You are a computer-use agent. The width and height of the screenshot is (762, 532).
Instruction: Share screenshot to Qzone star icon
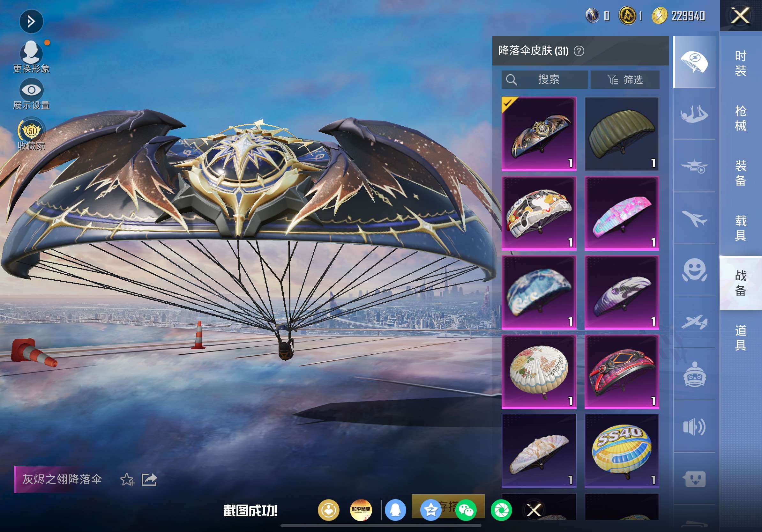tap(430, 510)
